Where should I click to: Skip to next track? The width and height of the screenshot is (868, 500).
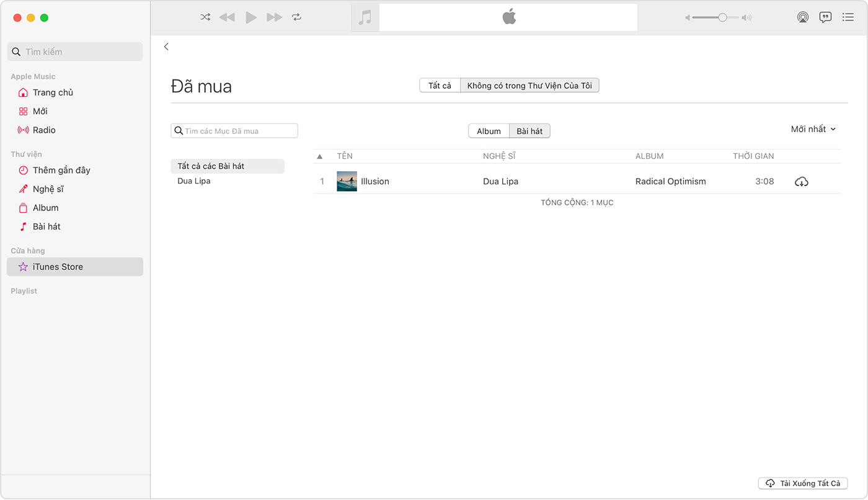(x=274, y=17)
